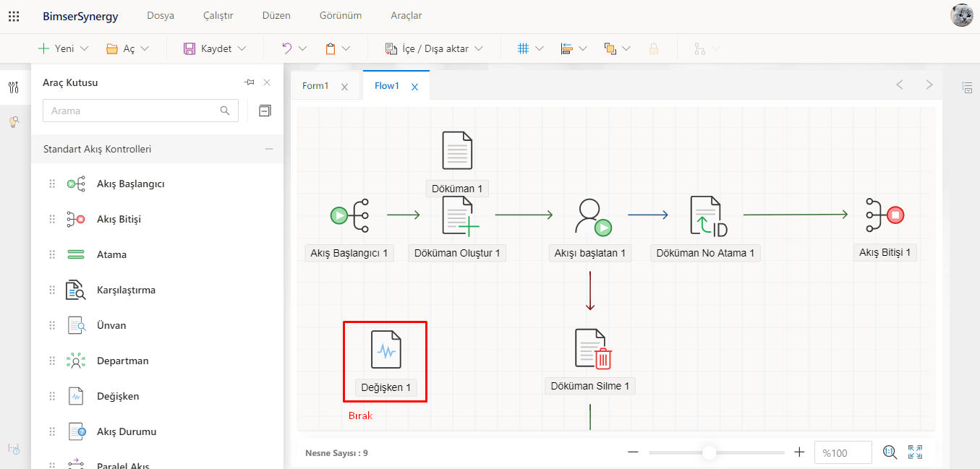Switch to the Form1 tab
Screen dimensions: 980x469
tap(315, 86)
